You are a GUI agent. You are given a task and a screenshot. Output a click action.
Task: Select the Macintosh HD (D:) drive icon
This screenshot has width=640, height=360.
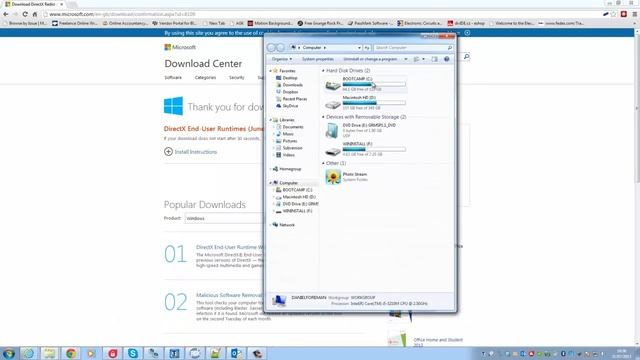tap(333, 105)
